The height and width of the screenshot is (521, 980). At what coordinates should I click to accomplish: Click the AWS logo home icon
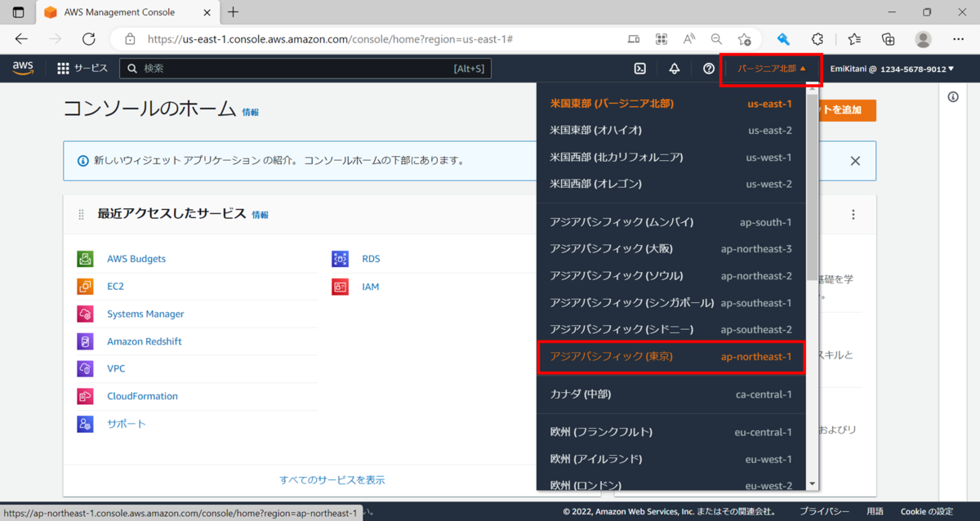coord(23,69)
